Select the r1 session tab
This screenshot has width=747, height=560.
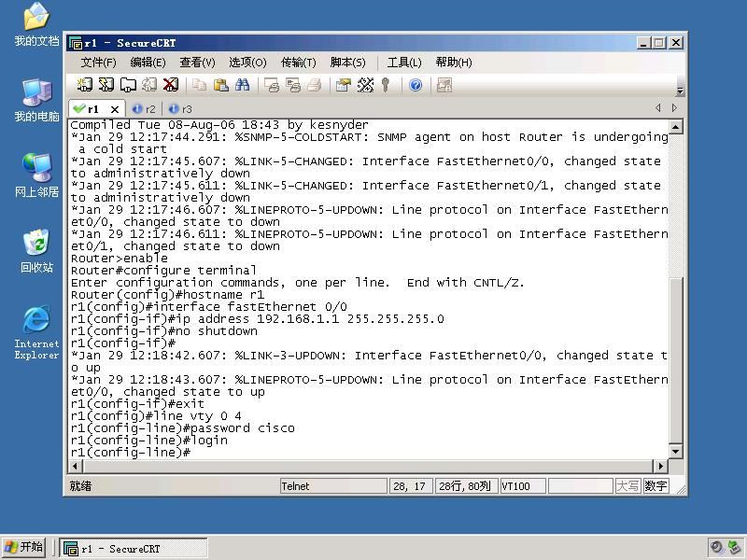(92, 109)
